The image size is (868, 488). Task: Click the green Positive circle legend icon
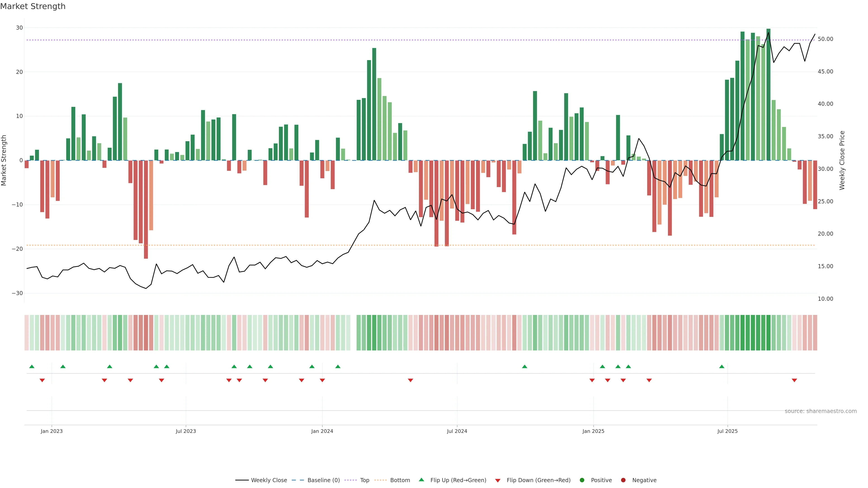click(582, 480)
